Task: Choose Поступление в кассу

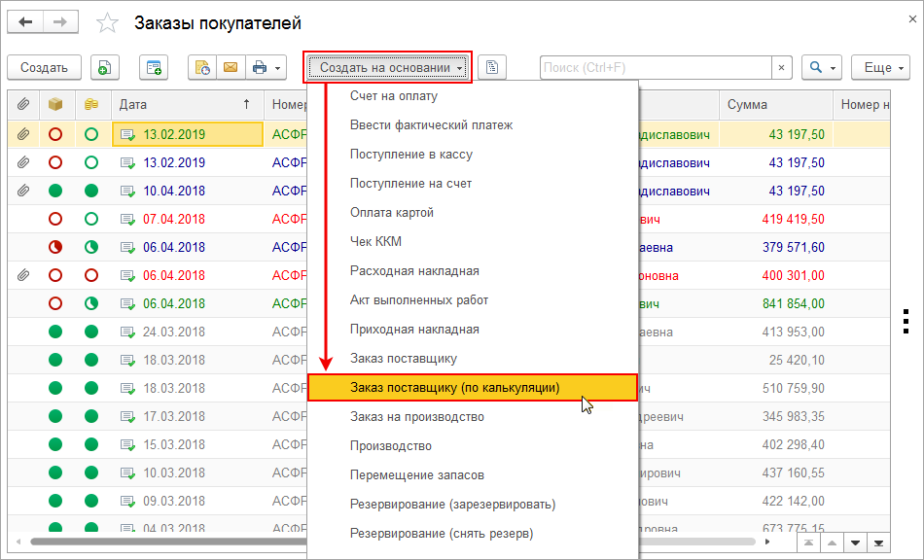Action: tap(411, 155)
